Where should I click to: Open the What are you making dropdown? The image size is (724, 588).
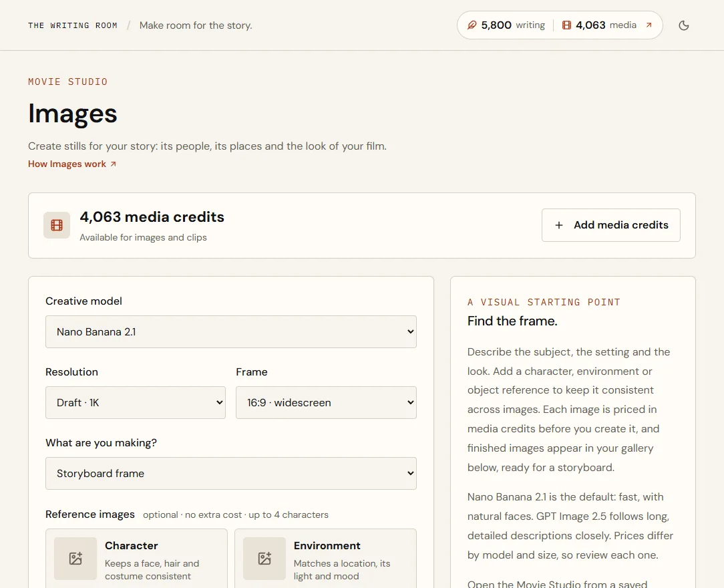coord(231,474)
